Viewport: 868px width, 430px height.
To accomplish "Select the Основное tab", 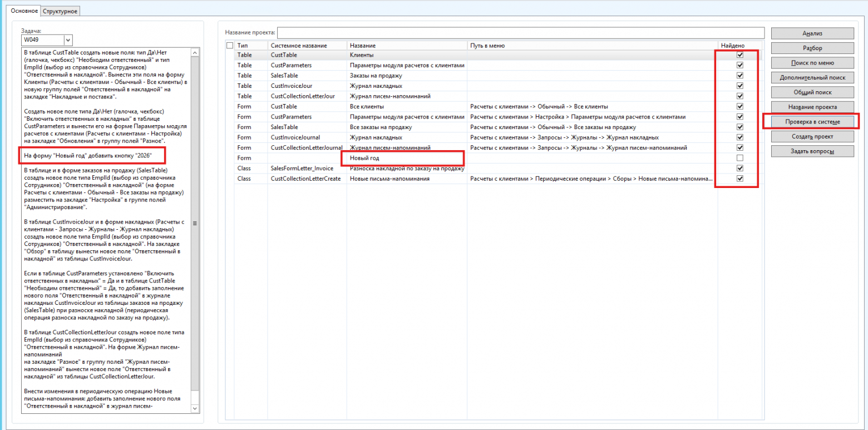I will 24,11.
